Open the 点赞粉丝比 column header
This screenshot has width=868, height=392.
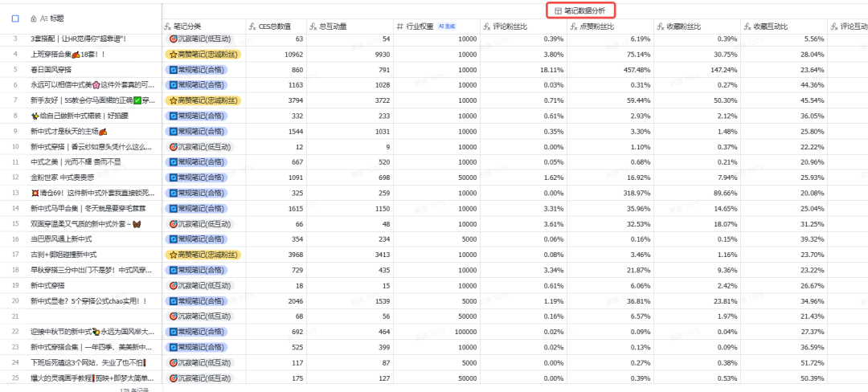609,26
